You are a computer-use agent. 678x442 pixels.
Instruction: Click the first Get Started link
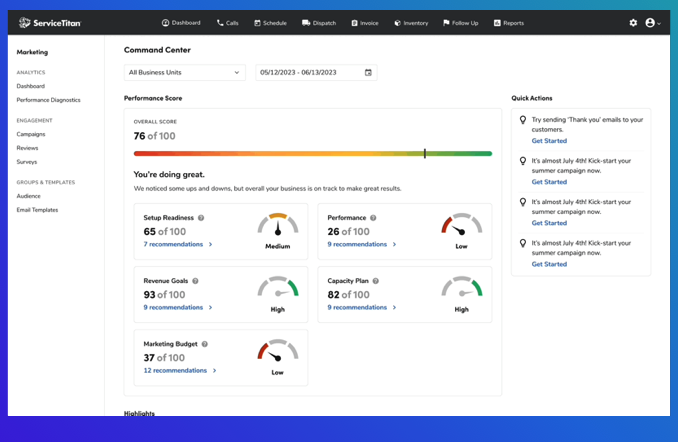pyautogui.click(x=549, y=141)
